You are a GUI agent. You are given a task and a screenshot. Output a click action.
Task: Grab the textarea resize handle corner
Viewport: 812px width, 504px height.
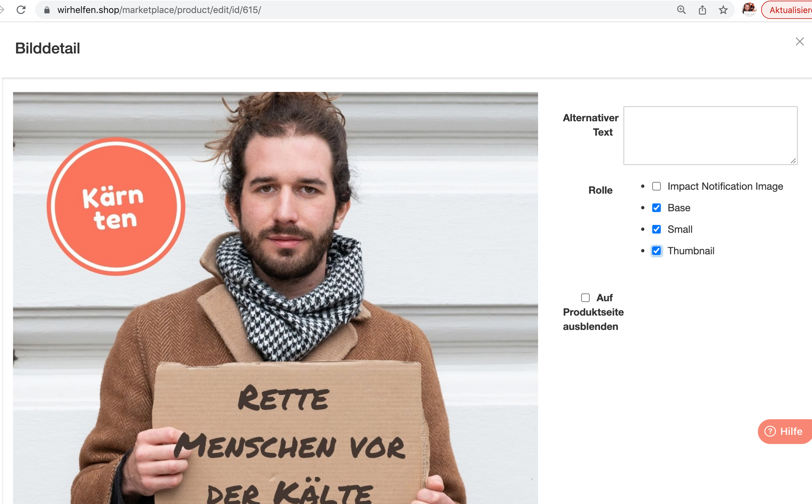[x=793, y=161]
